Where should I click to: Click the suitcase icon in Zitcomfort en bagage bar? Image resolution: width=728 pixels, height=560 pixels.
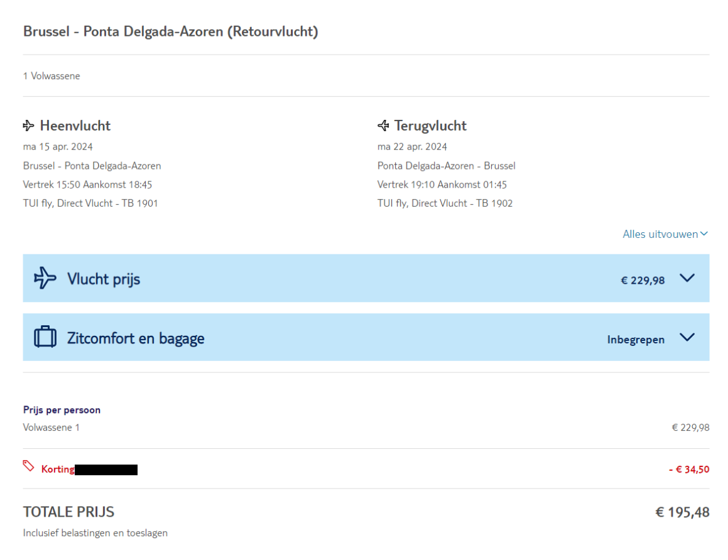pyautogui.click(x=45, y=337)
